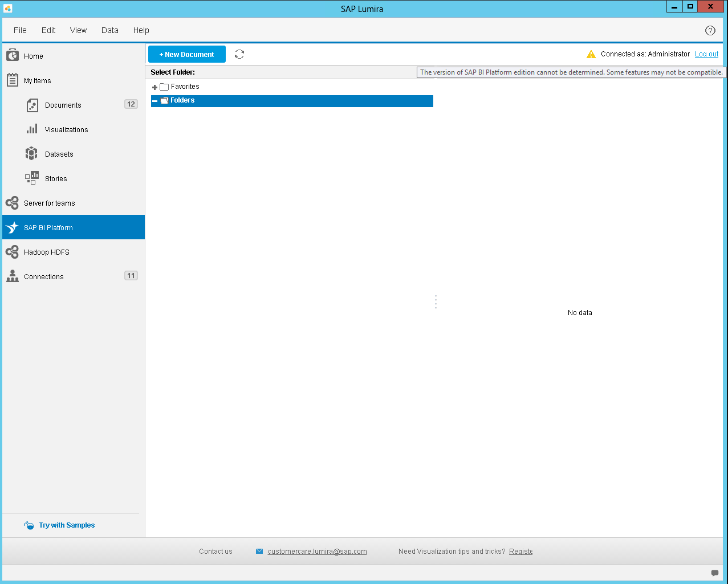728x584 pixels.
Task: Expand the Favorites folder
Action: click(x=154, y=87)
